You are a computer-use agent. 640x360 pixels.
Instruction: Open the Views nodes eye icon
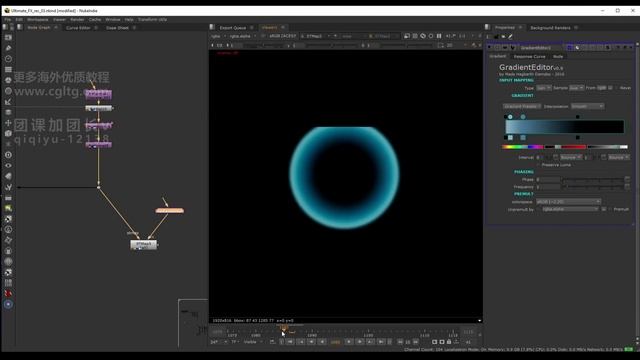pyautogui.click(x=8, y=165)
